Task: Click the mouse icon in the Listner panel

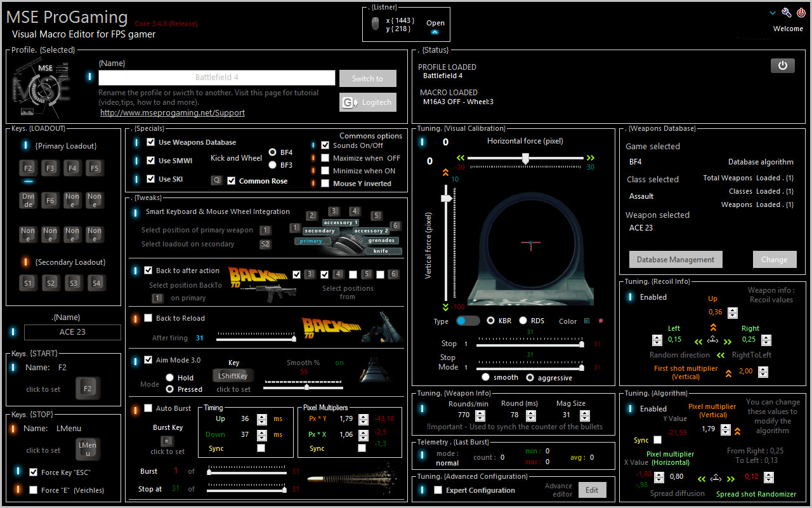Action: [x=376, y=24]
